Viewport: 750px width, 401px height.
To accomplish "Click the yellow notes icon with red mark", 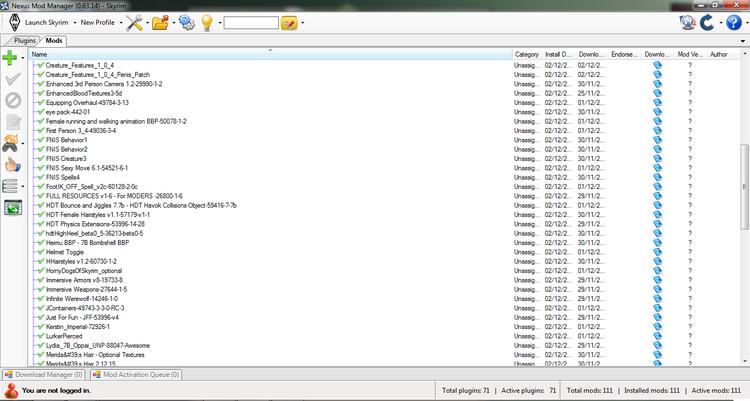I will [x=289, y=22].
